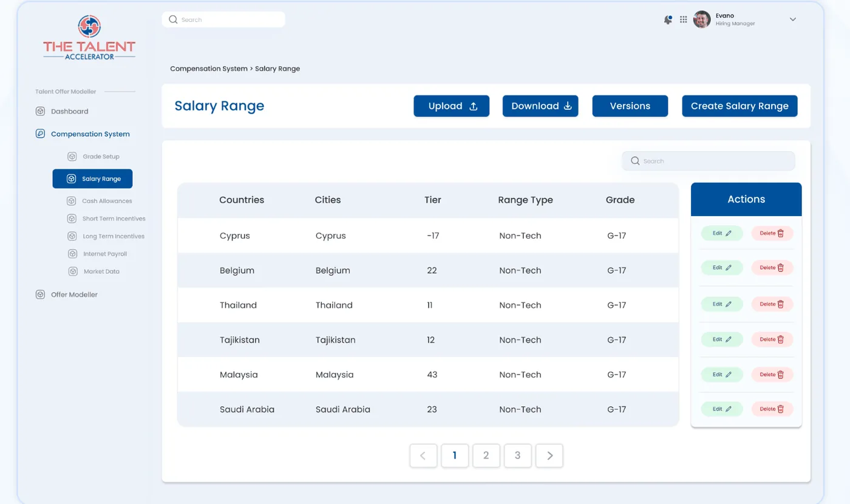Expand the user profile dropdown chevron

pyautogui.click(x=792, y=19)
